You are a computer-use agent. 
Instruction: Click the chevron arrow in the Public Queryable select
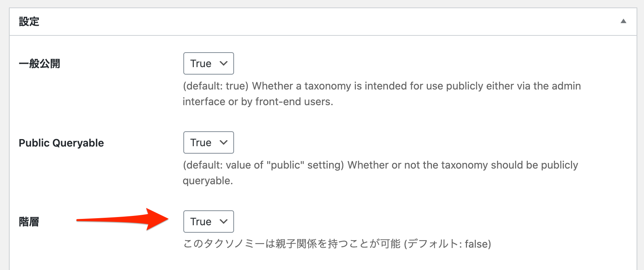[224, 142]
